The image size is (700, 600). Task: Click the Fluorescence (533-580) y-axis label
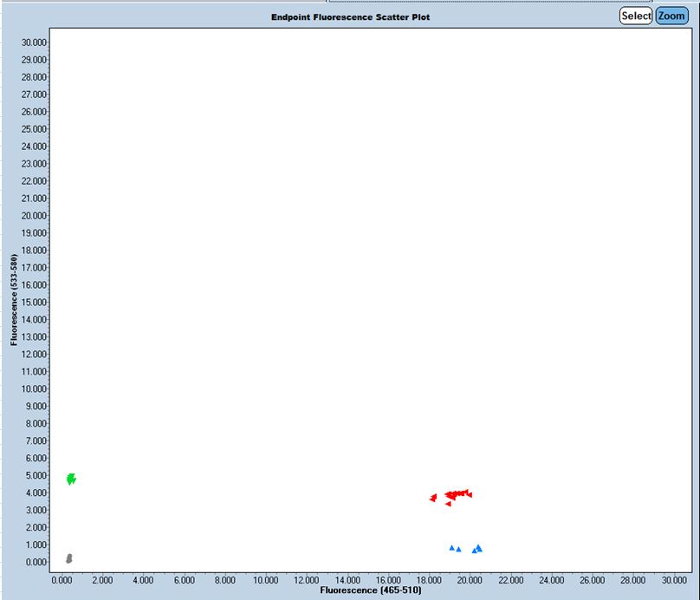(x=15, y=300)
